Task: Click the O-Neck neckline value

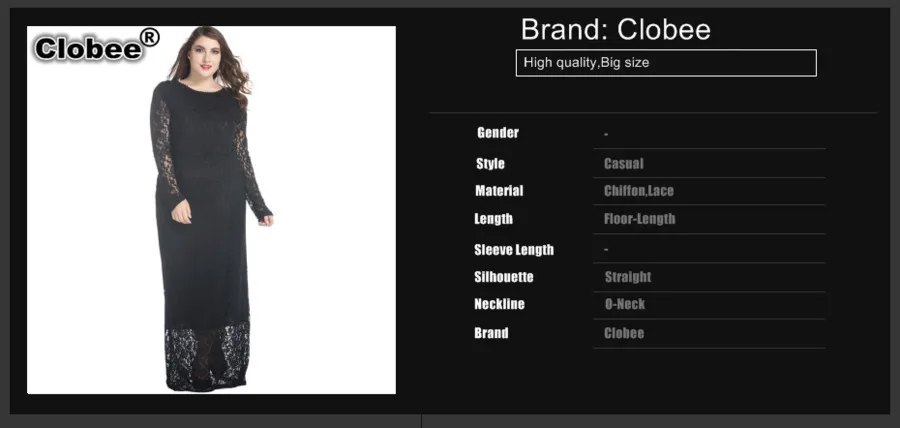Action: [x=624, y=304]
